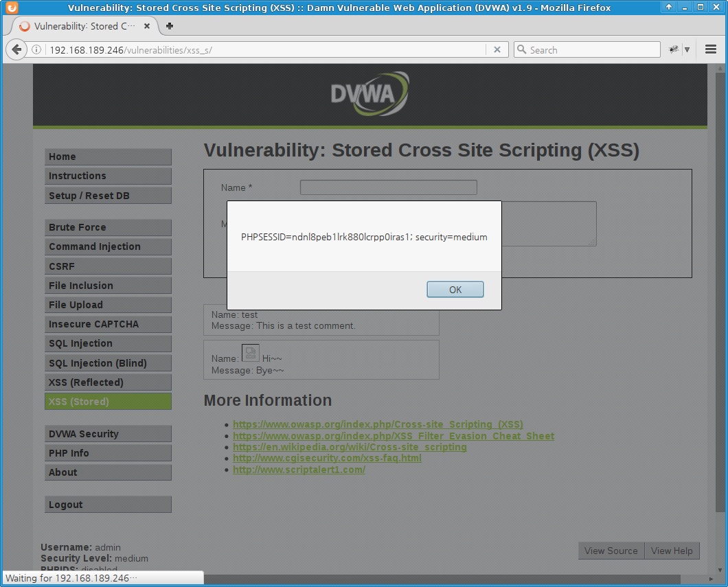This screenshot has height=587, width=728.
Task: Open the Instructions menu item
Action: pos(109,176)
